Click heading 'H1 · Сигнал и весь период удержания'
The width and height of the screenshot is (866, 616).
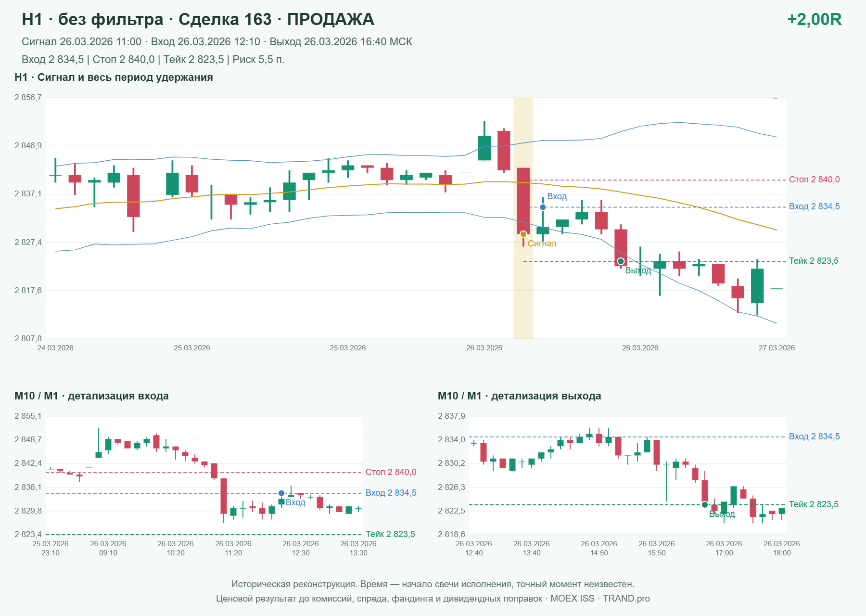tap(114, 77)
